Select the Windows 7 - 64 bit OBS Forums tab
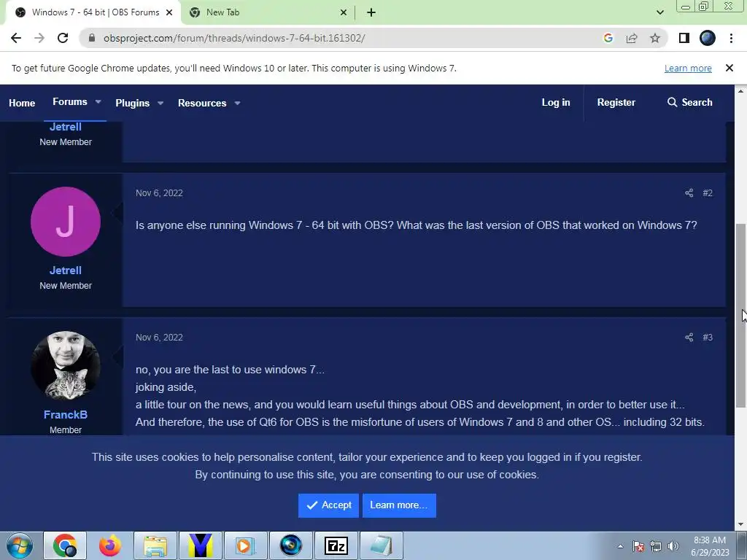The width and height of the screenshot is (747, 560). click(x=93, y=12)
